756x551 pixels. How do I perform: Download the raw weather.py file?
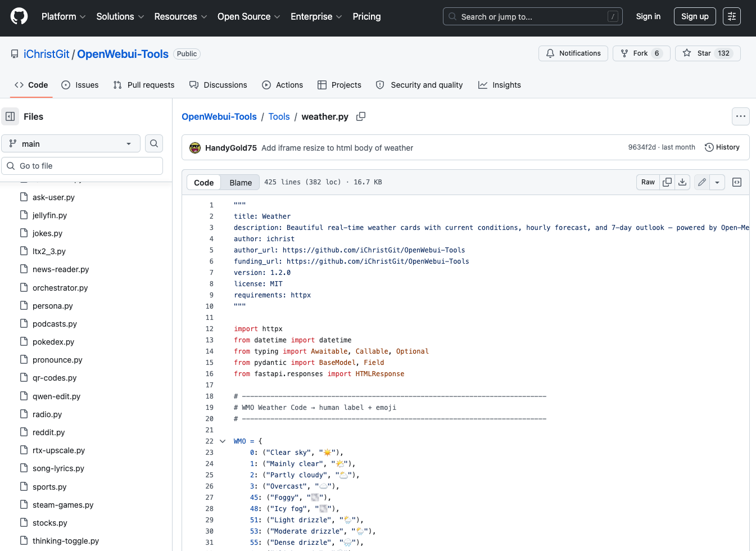click(682, 182)
